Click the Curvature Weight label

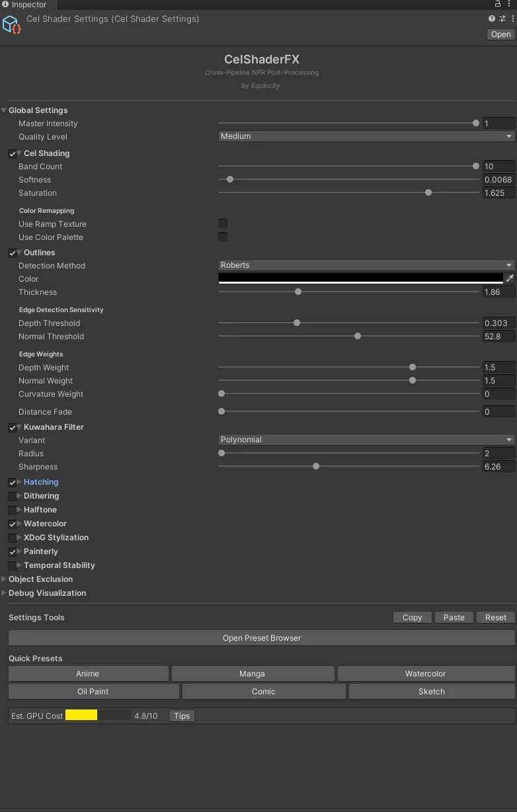[x=51, y=394]
